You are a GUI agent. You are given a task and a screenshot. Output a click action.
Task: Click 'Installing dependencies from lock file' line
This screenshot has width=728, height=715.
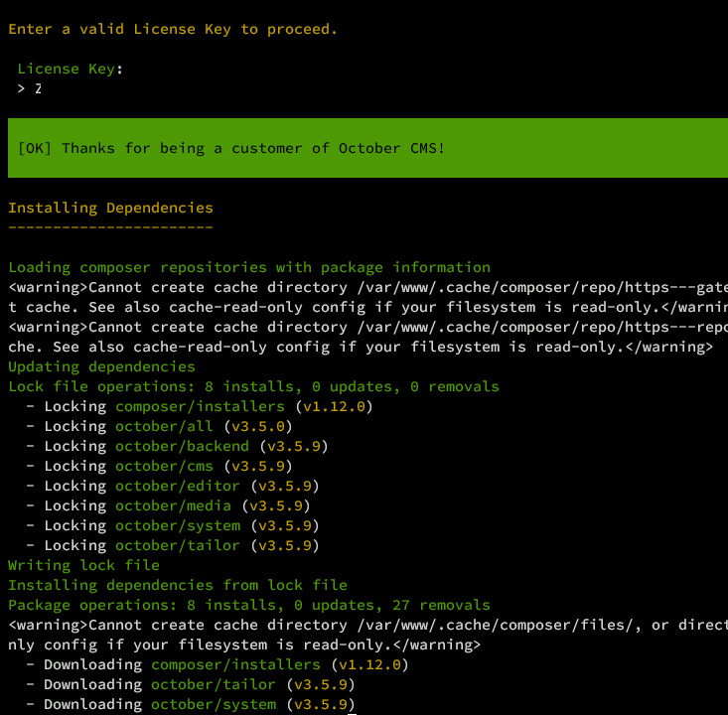(178, 585)
